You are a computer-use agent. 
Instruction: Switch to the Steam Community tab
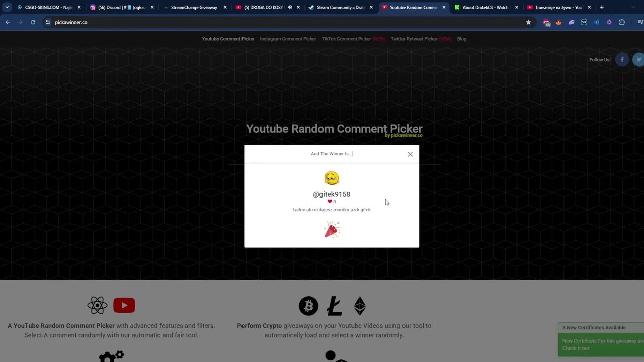pyautogui.click(x=340, y=7)
